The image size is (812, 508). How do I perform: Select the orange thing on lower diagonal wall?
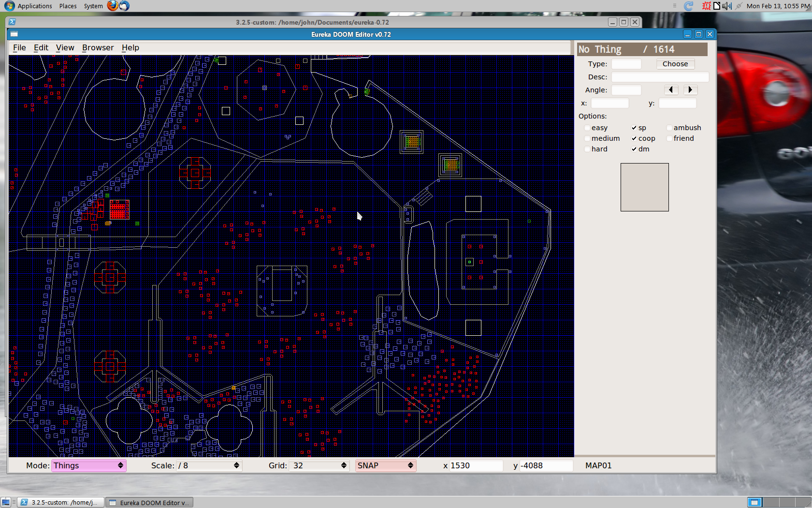point(234,388)
